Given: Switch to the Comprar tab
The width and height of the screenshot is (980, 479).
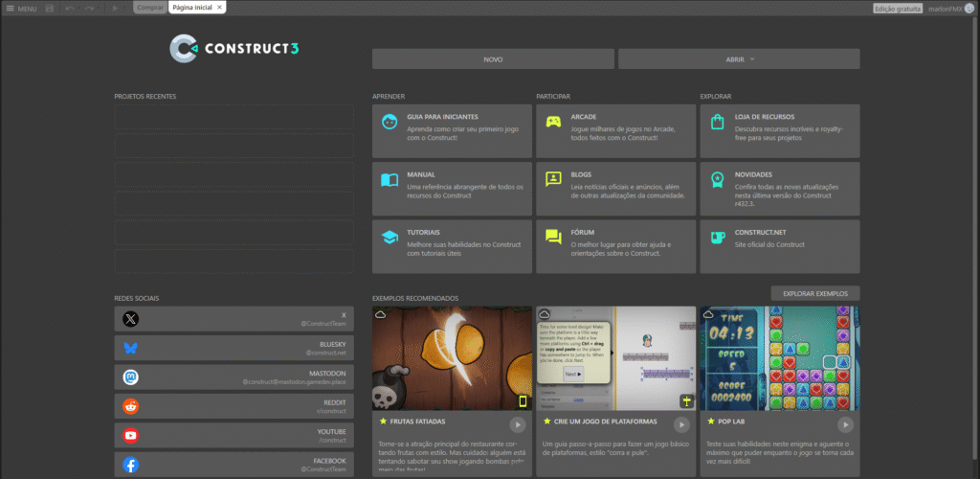Looking at the screenshot, I should 150,8.
